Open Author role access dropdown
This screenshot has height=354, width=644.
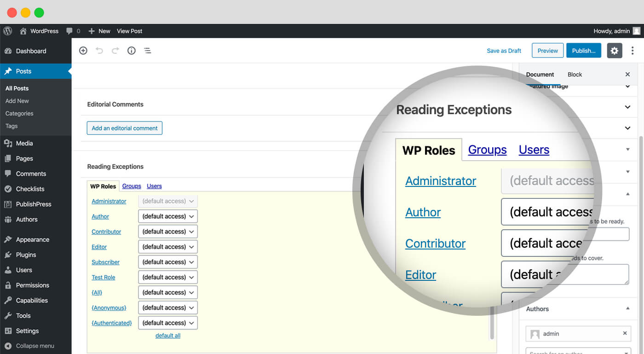point(168,216)
